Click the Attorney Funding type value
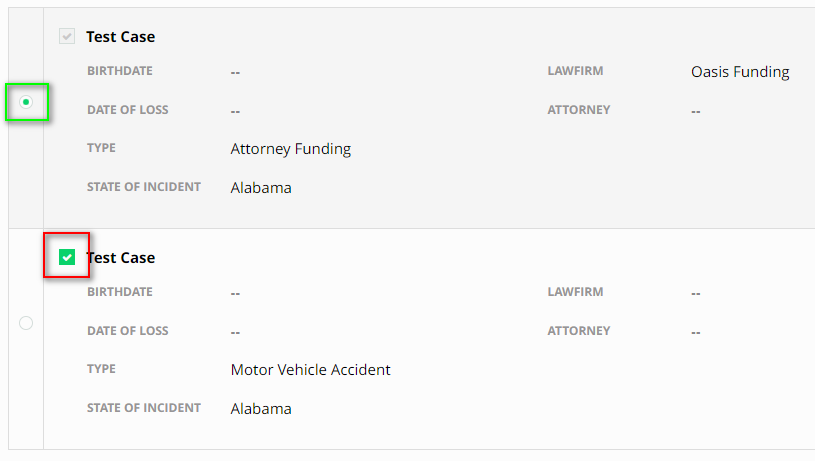This screenshot has height=461, width=815. pos(290,149)
